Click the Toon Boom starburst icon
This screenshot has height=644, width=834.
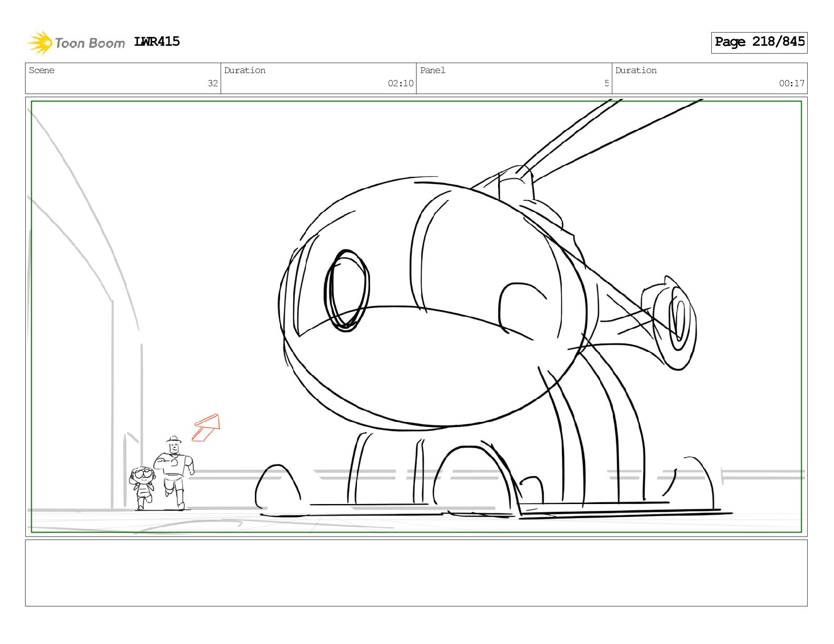40,43
